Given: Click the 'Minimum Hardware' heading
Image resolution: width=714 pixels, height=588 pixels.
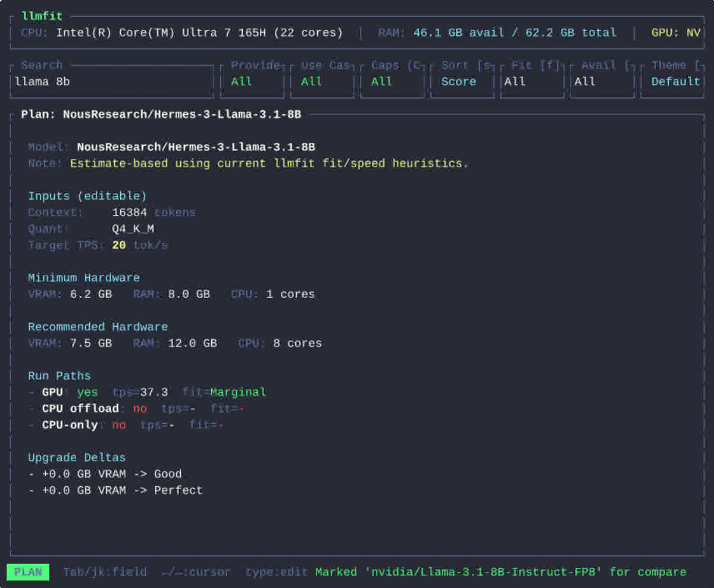Looking at the screenshot, I should [x=84, y=278].
